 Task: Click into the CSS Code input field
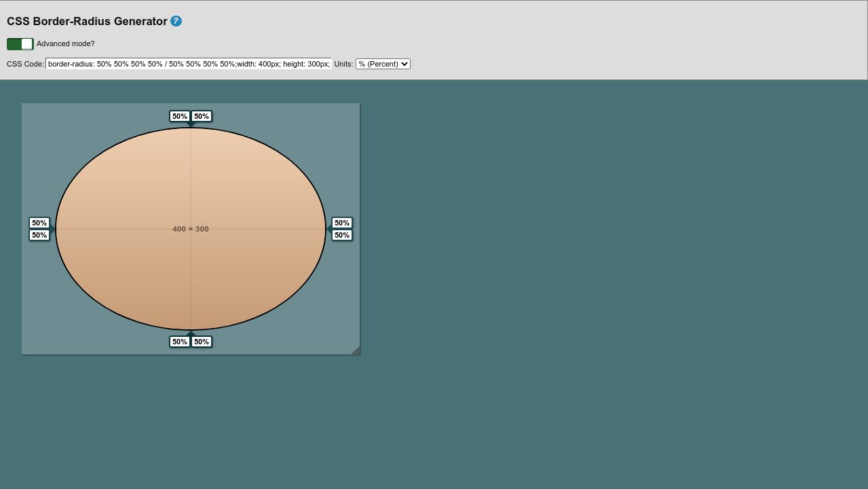click(189, 64)
